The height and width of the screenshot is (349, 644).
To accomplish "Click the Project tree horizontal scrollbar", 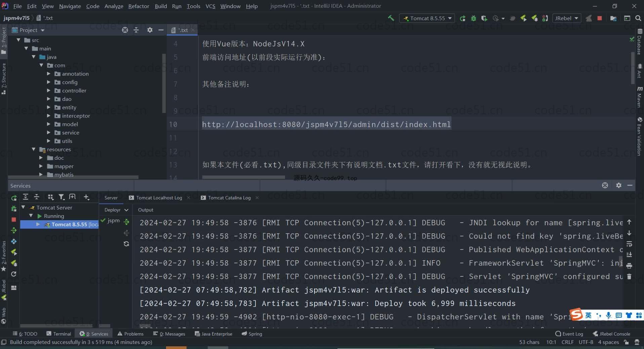I will (73, 177).
